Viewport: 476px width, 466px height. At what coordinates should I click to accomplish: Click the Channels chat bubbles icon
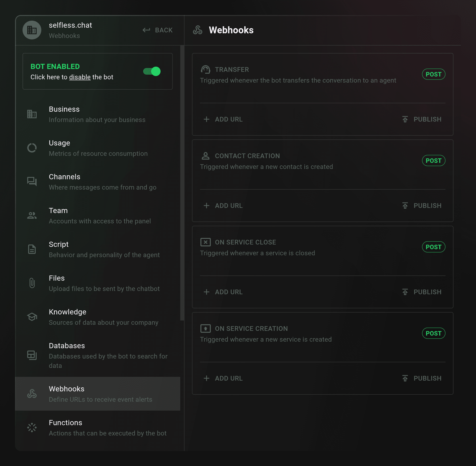coord(32,182)
